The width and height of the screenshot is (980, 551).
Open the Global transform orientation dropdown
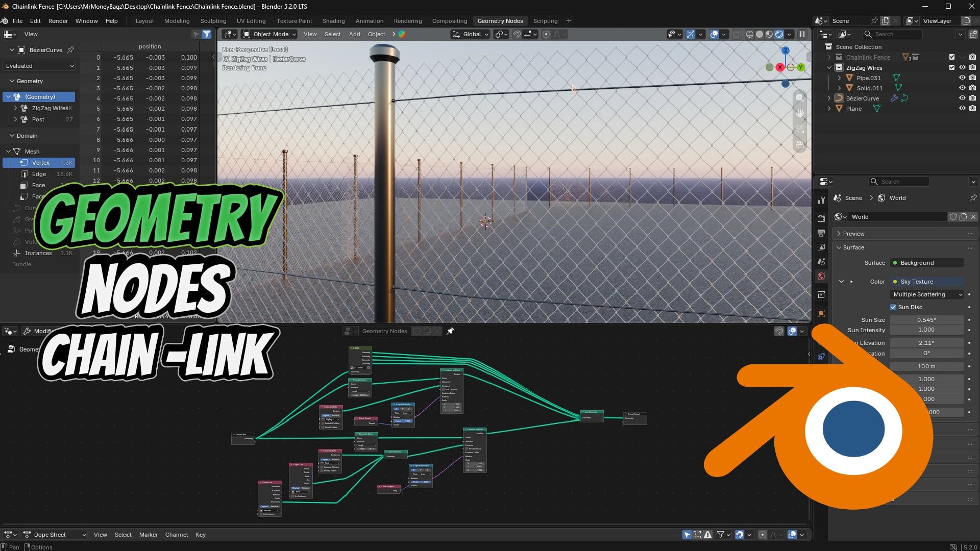[x=470, y=34]
